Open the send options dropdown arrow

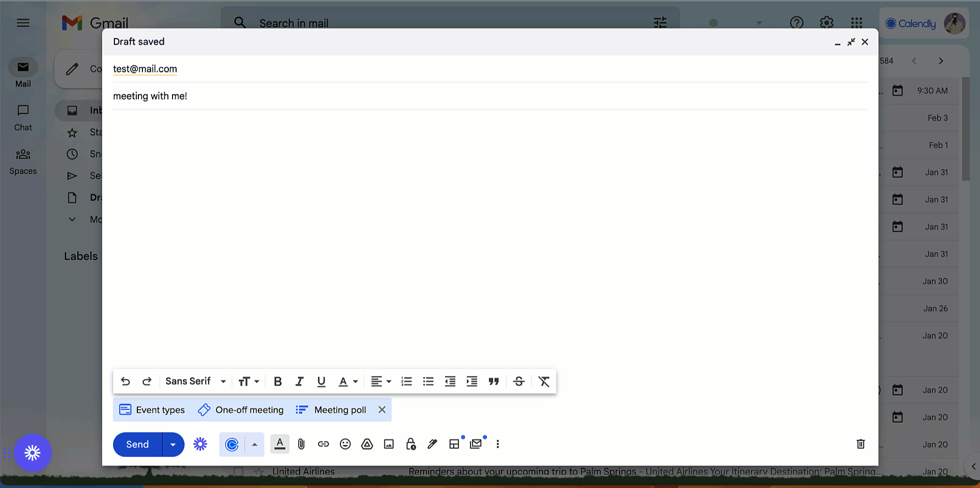tap(173, 445)
